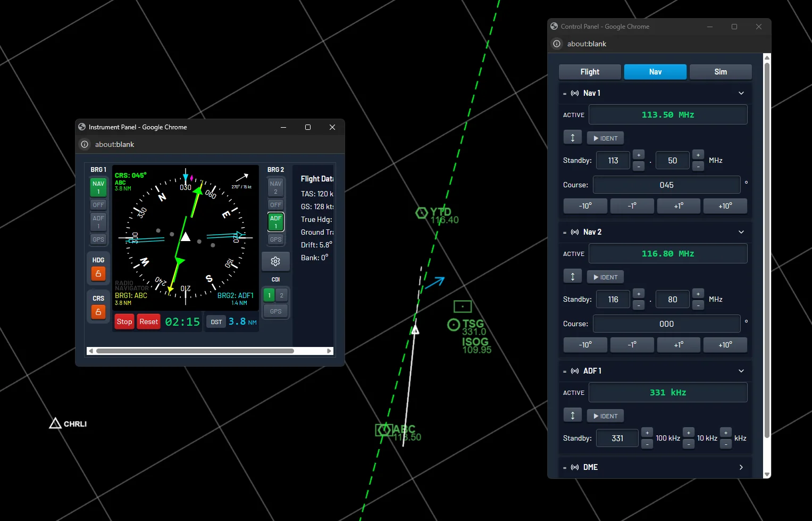812x521 pixels.
Task: Click the Nav 2 Course input field
Action: pos(667,324)
